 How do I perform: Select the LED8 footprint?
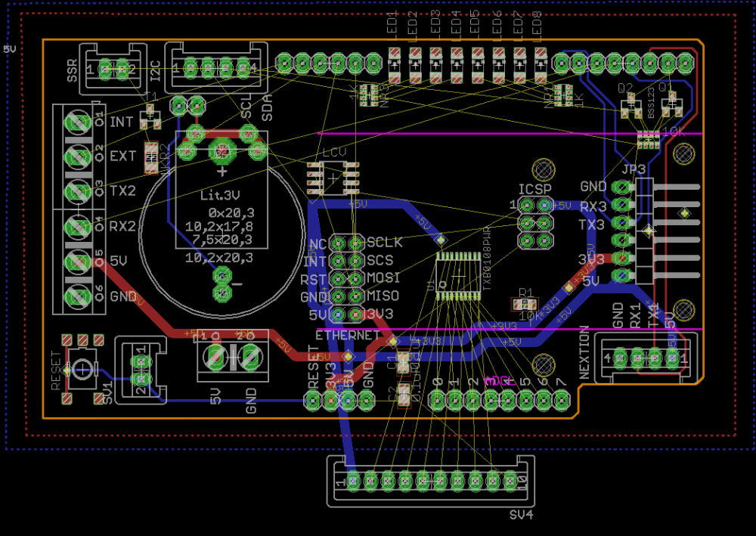click(541, 65)
